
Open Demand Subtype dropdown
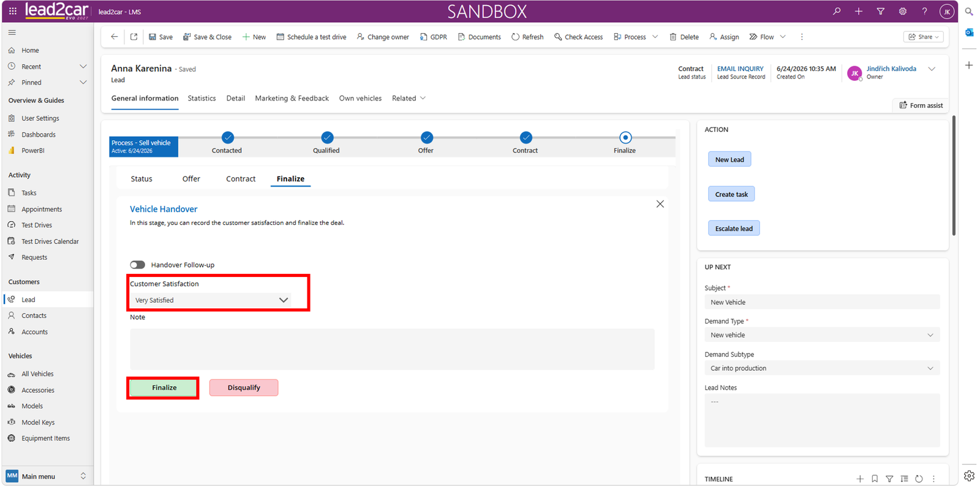pyautogui.click(x=822, y=368)
